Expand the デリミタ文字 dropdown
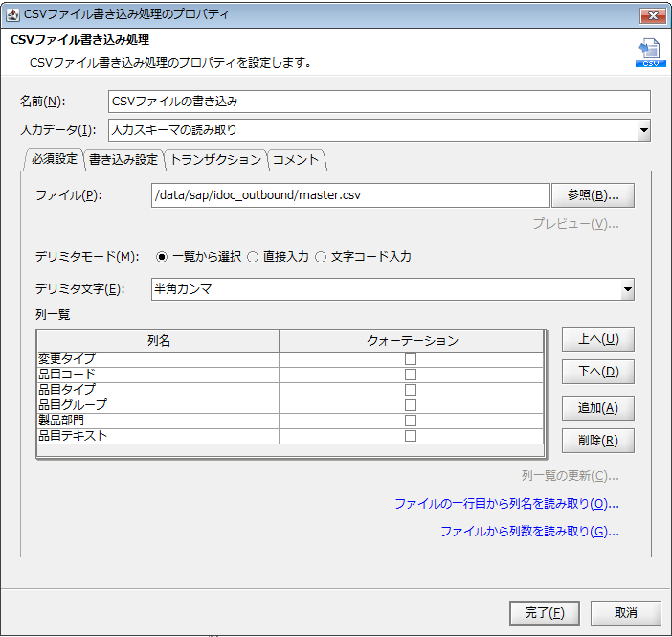Screen dimensions: 672x637 (x=627, y=289)
